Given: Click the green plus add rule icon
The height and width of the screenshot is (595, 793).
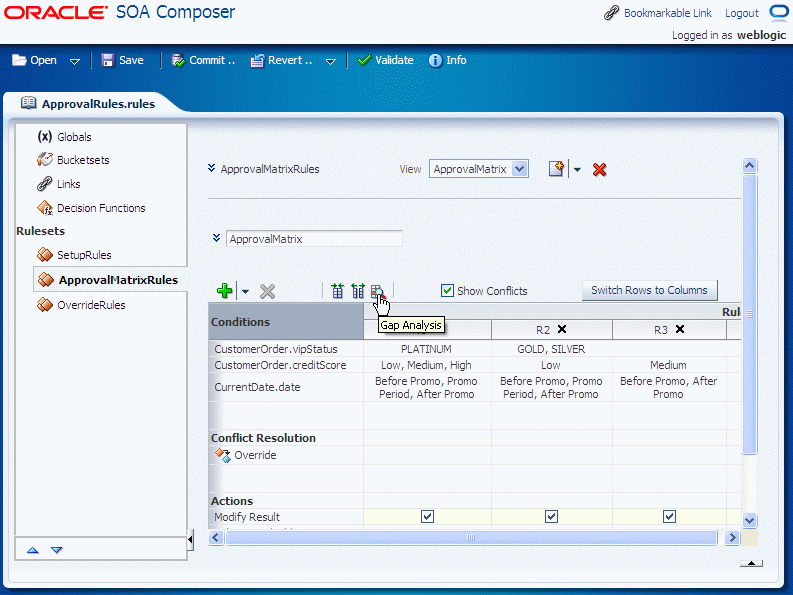Looking at the screenshot, I should coord(224,291).
